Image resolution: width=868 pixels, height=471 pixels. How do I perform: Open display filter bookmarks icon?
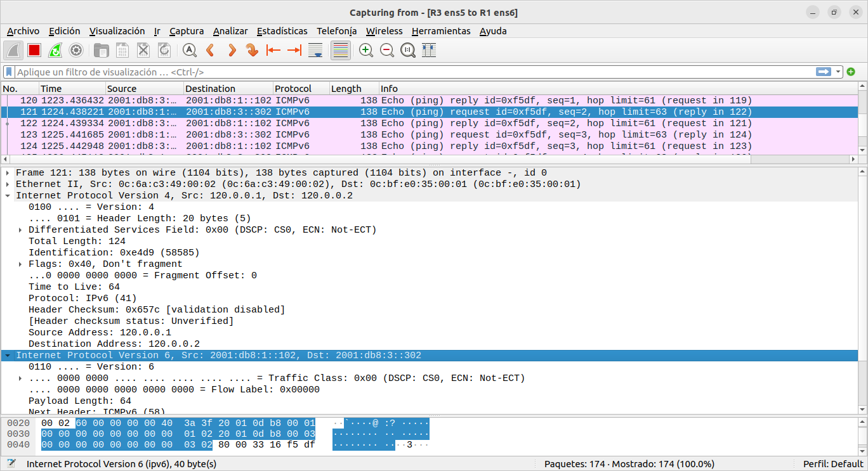pos(9,72)
